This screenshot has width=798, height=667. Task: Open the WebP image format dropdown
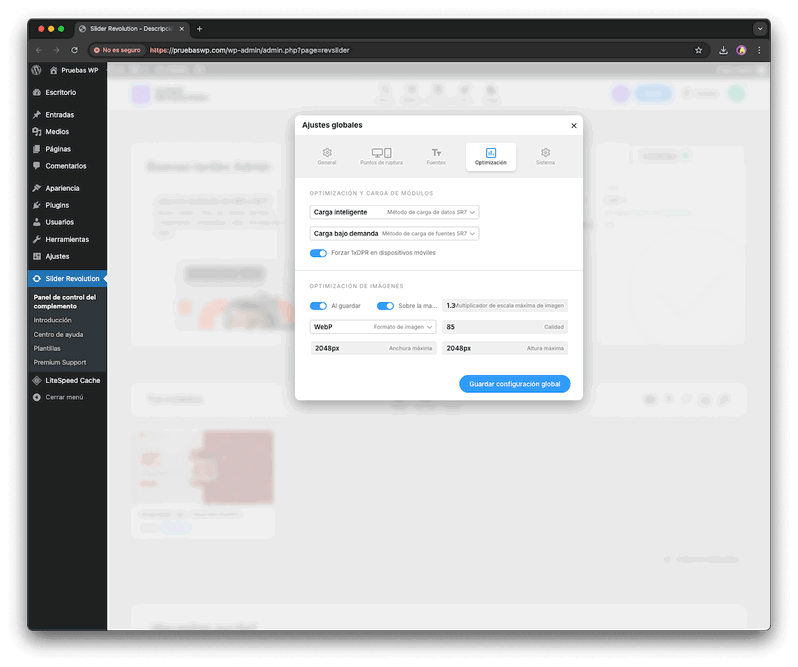pos(373,327)
